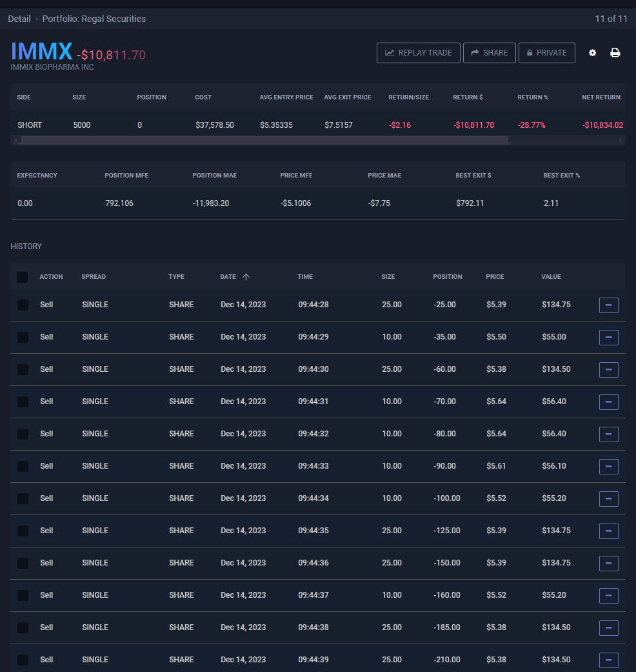Click the Net Return value -$10,834.02
The width and height of the screenshot is (636, 672).
point(602,125)
